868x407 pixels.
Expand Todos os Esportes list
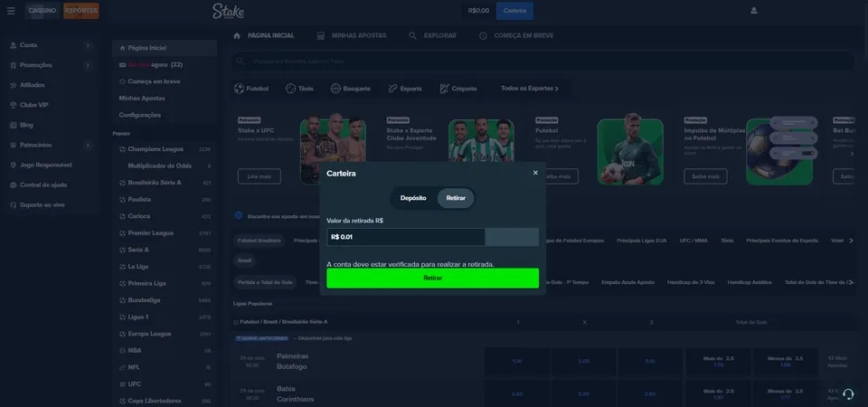(530, 89)
